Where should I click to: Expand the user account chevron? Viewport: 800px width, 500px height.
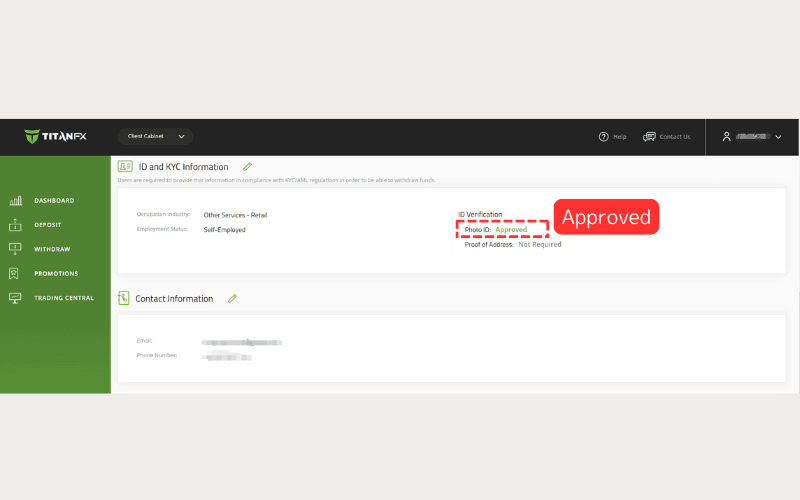coord(778,137)
